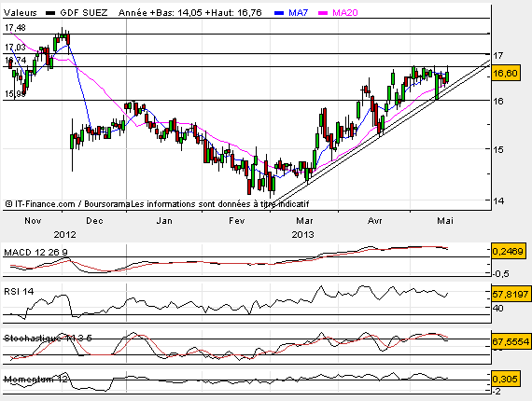Click the Mai month label on time axis
The image size is (532, 401).
pyautogui.click(x=445, y=221)
